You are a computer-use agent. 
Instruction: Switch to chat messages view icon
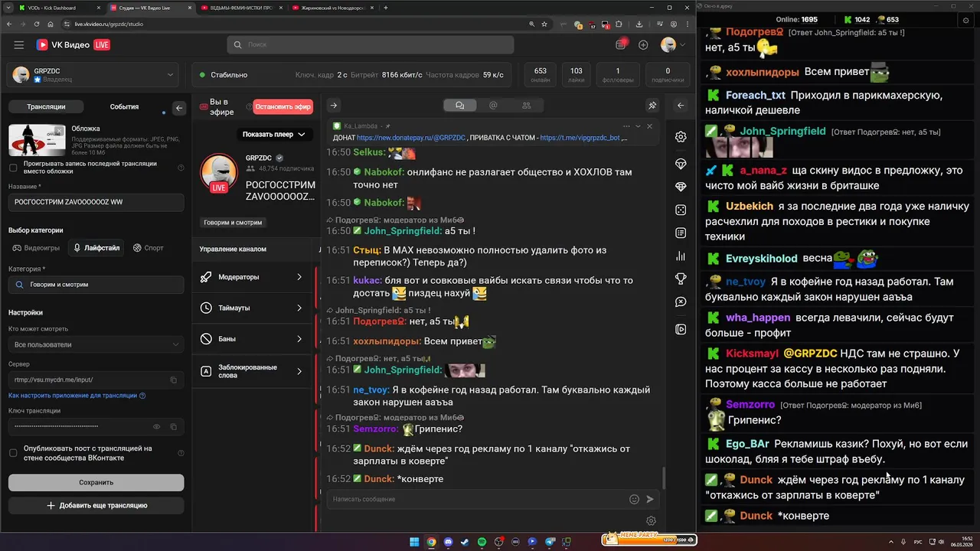[459, 106]
